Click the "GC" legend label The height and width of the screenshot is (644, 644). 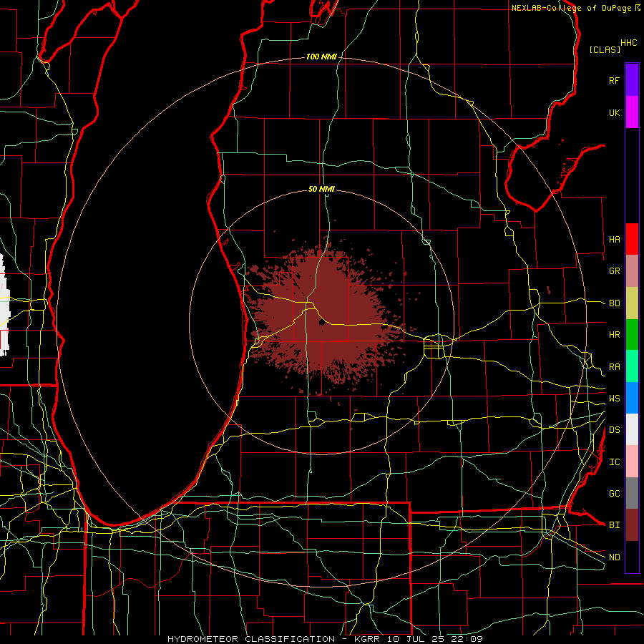click(614, 494)
